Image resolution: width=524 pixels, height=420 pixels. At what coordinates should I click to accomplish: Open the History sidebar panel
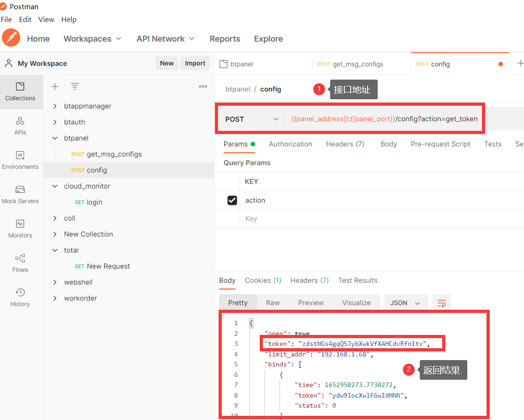point(20,297)
